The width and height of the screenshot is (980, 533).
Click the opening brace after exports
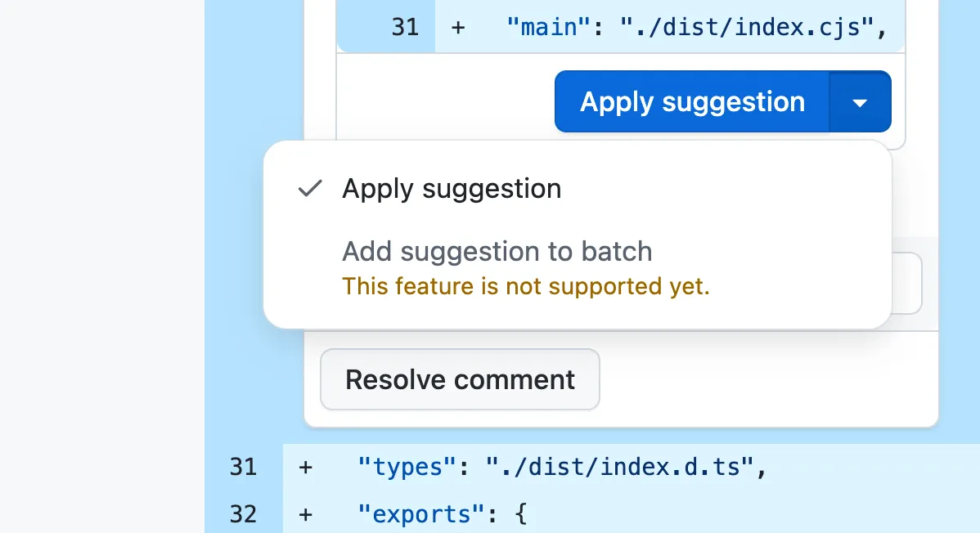[520, 514]
